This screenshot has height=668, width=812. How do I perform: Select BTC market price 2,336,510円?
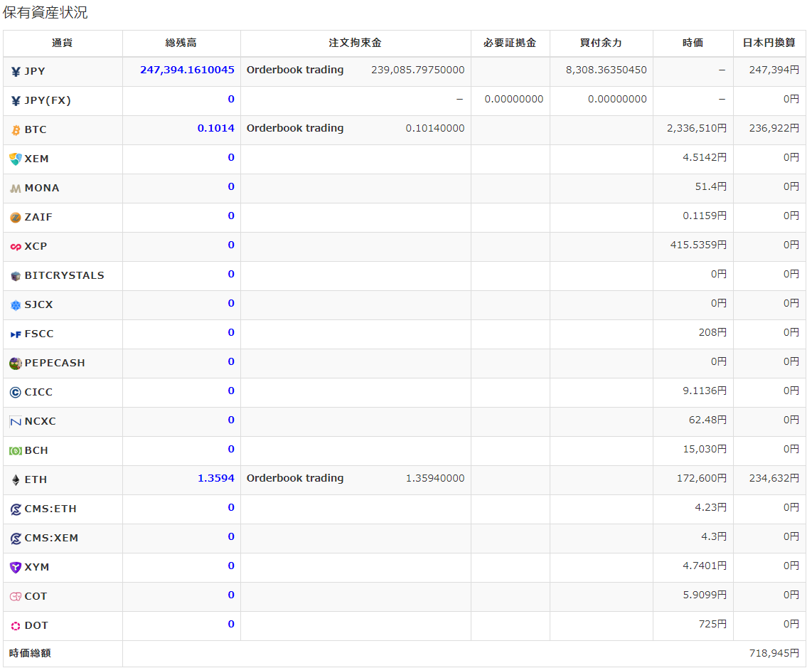[697, 128]
